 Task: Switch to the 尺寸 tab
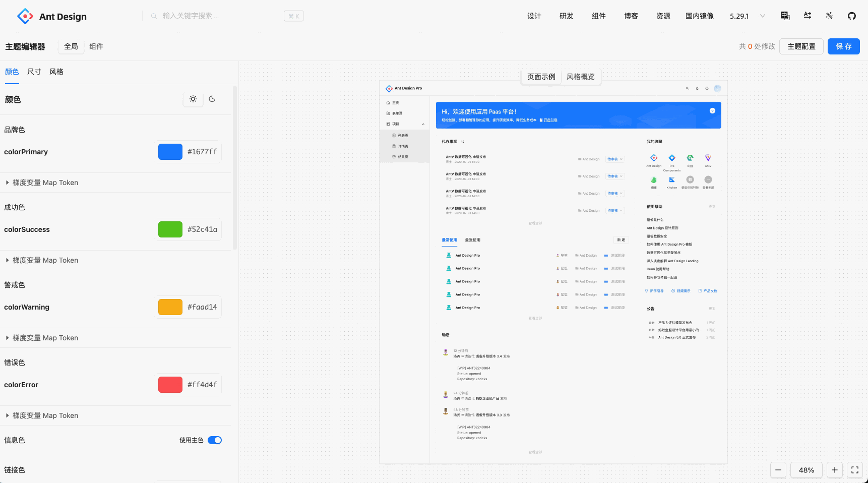34,72
